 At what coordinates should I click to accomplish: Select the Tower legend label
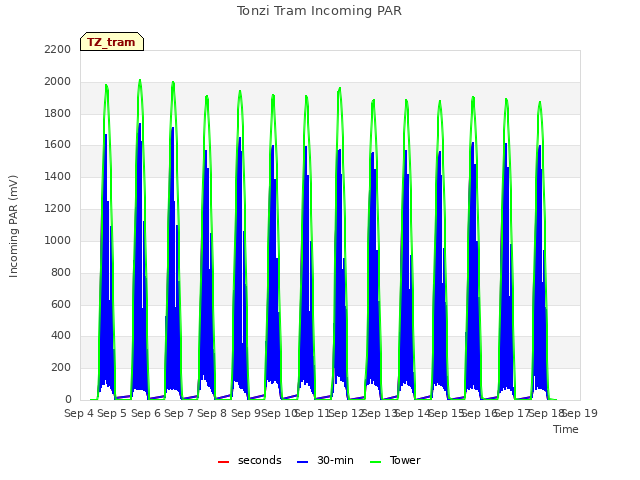pyautogui.click(x=405, y=460)
